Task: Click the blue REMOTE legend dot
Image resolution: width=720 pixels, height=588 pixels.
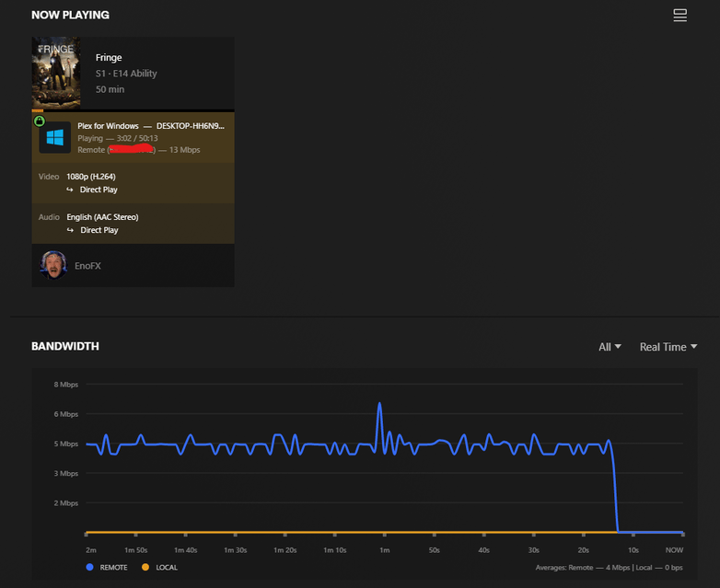Action: tap(90, 568)
